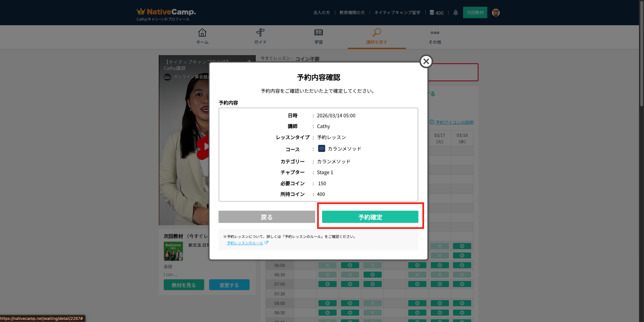Click the NowGrammar textbook thumbnail
This screenshot has width=644, height=322.
173,251
